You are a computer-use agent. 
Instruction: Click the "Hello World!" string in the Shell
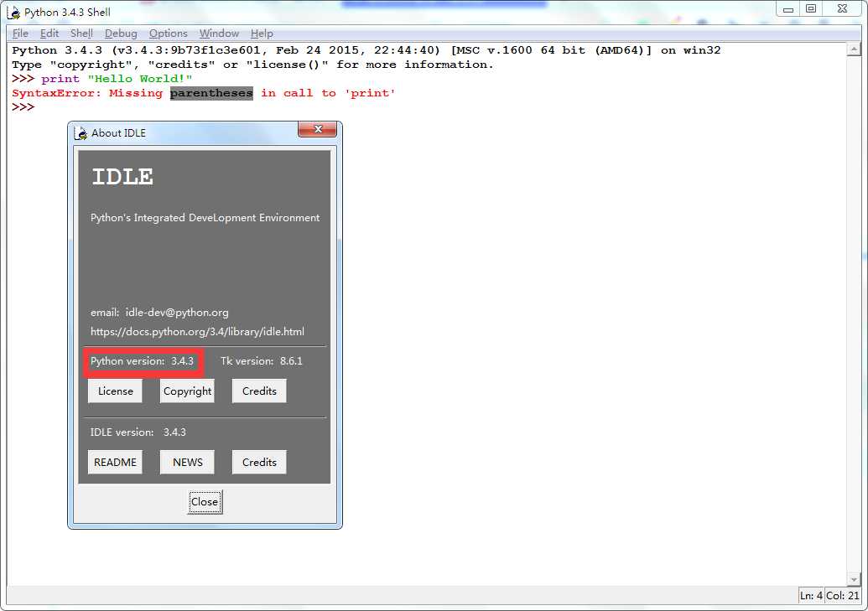tap(140, 79)
